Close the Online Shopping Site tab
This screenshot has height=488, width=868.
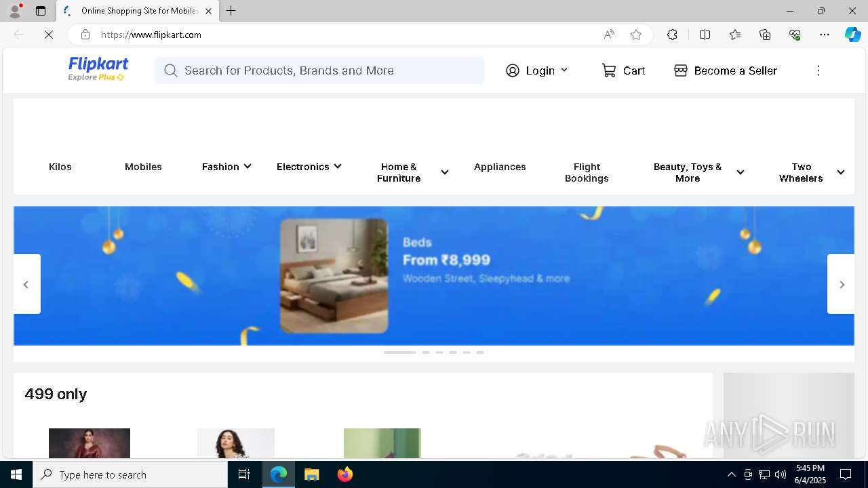(x=208, y=11)
